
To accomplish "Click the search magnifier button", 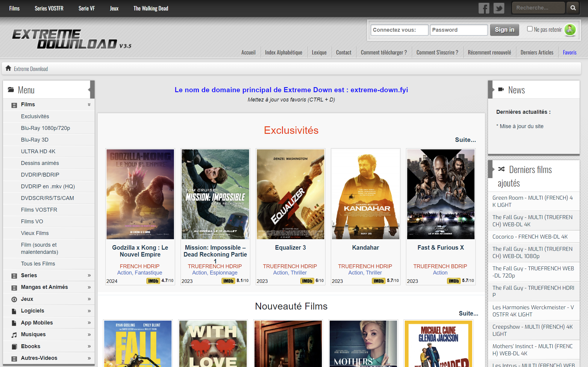I will point(573,8).
